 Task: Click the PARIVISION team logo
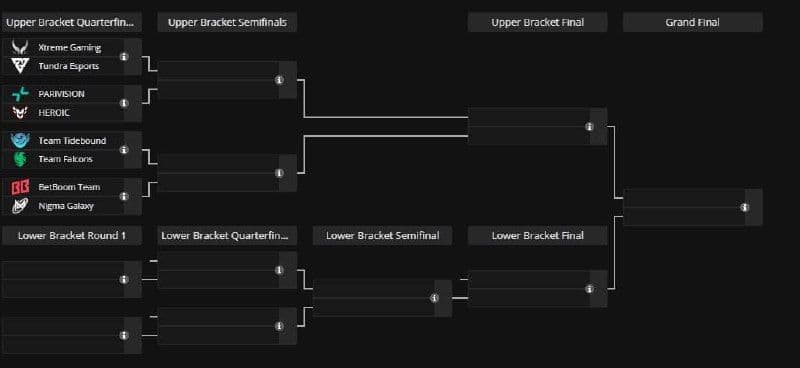[20, 94]
